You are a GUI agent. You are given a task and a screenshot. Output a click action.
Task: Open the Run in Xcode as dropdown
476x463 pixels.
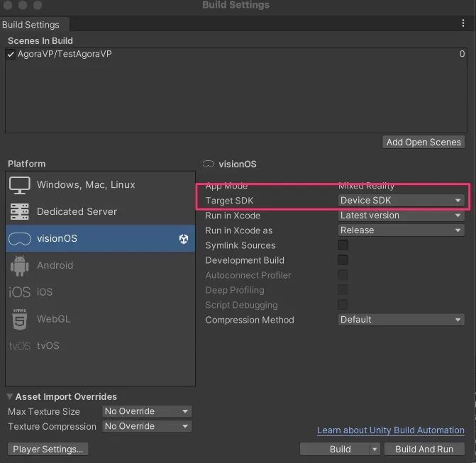pyautogui.click(x=401, y=230)
